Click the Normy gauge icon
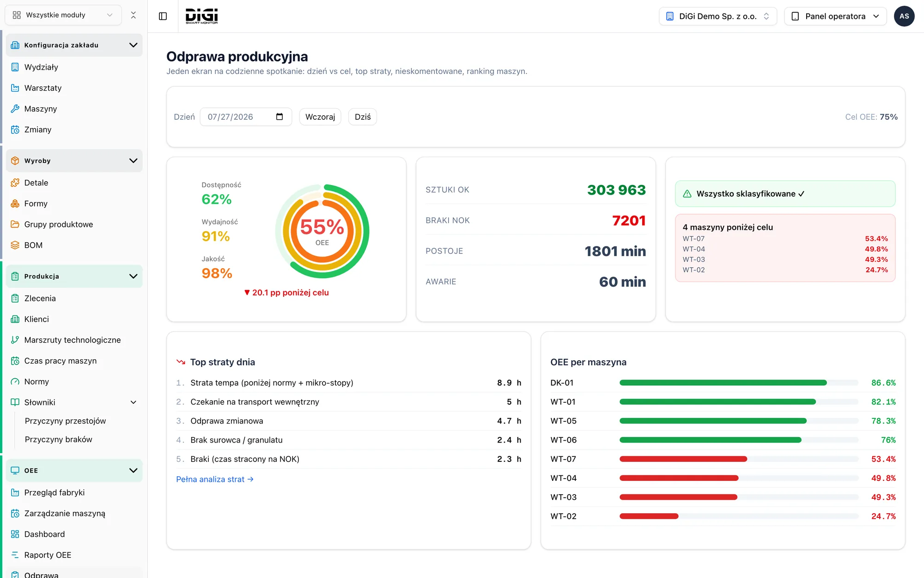924x578 pixels. (15, 381)
